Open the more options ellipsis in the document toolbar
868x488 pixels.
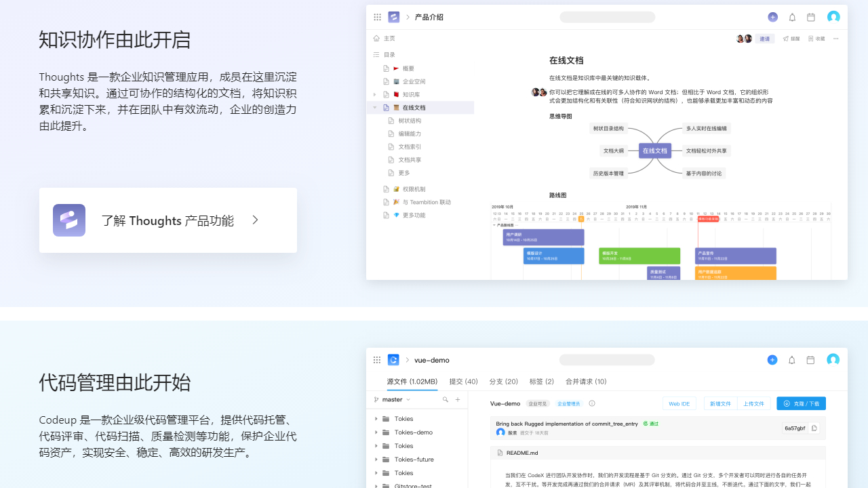(835, 39)
